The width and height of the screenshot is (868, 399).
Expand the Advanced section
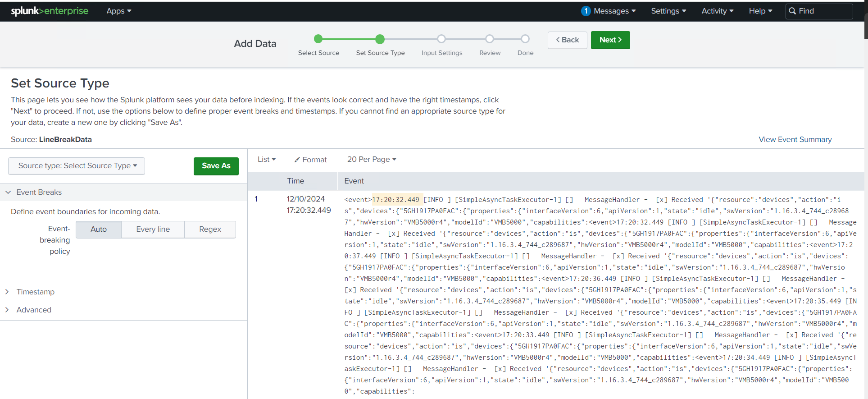tap(34, 310)
